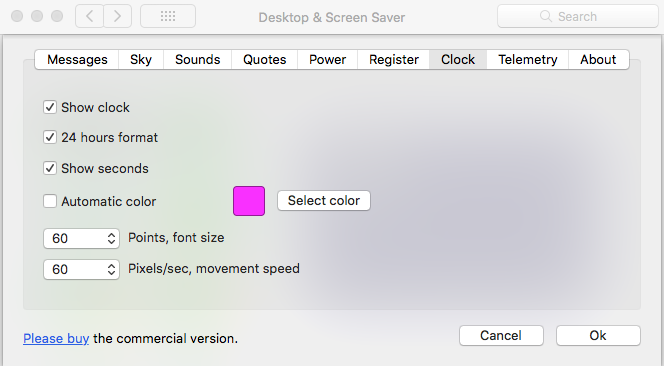Viewport: 664px width, 366px height.
Task: Select the Power tab
Action: [x=327, y=59]
